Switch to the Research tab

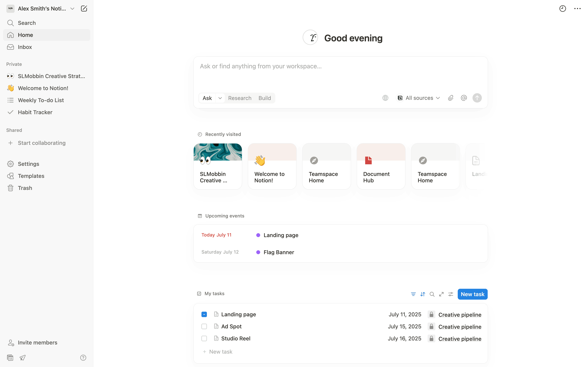tap(240, 98)
